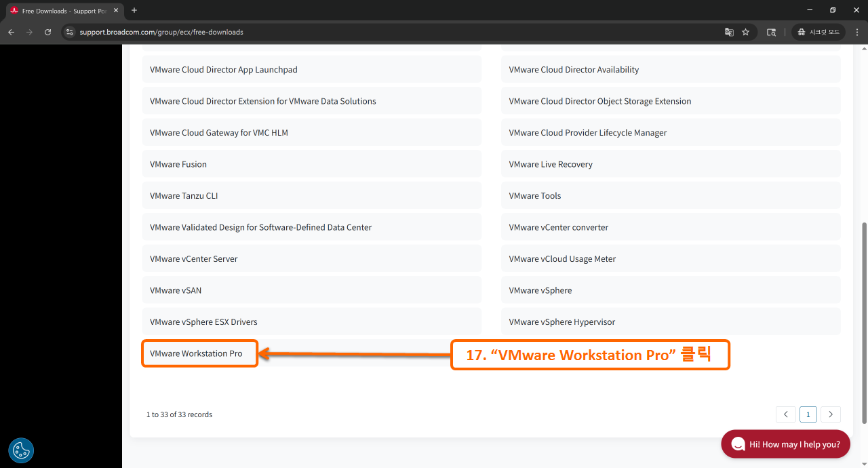This screenshot has width=868, height=468.
Task: Click the 1 to 33 of 33 records text
Action: coord(179,414)
